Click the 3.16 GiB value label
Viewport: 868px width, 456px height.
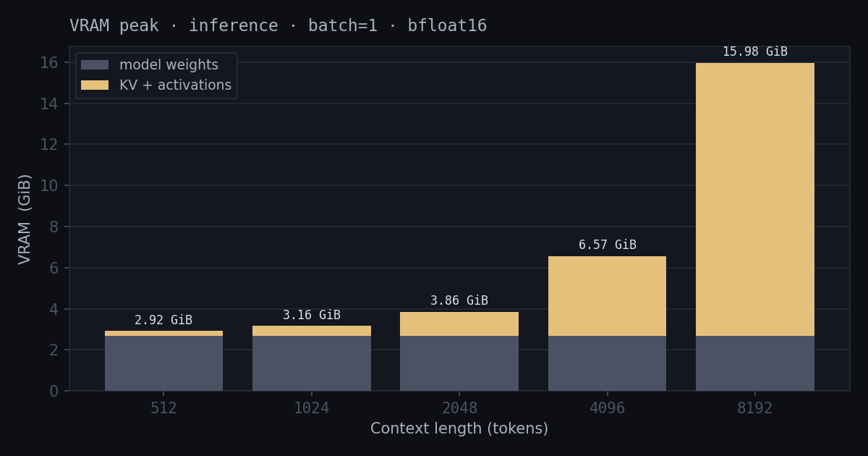311,316
